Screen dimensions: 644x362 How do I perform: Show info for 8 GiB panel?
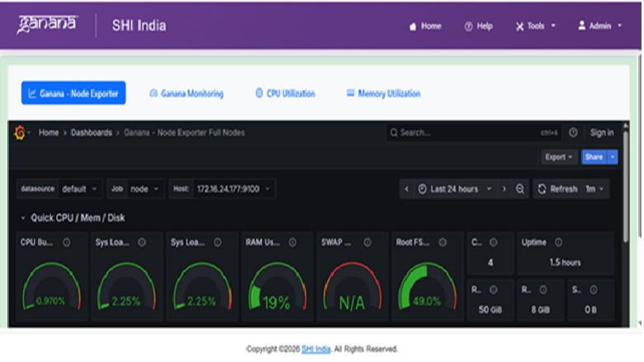[x=543, y=289]
